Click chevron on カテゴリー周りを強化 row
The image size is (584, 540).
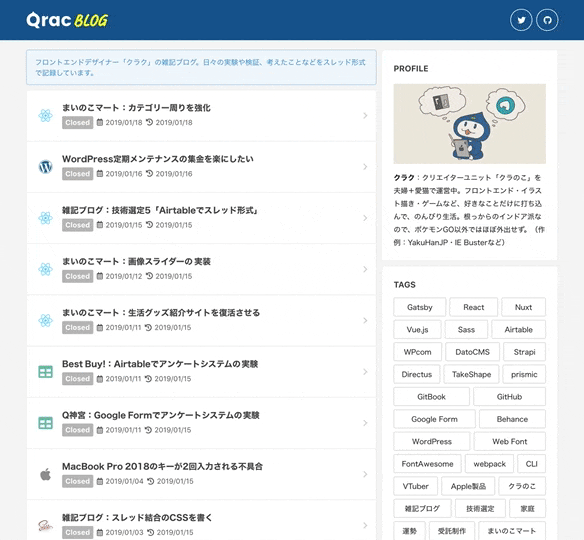pos(365,115)
